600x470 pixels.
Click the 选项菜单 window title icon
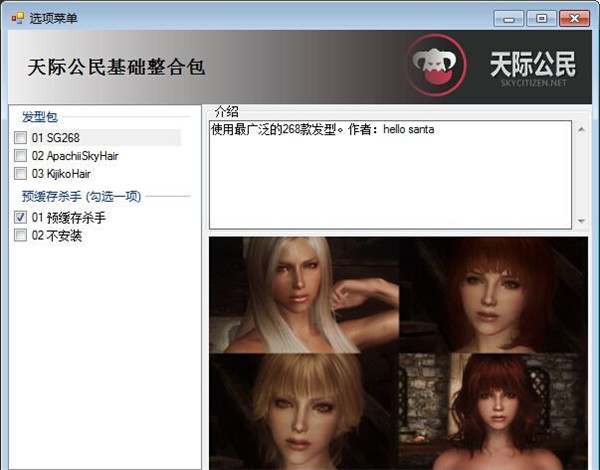click(18, 18)
